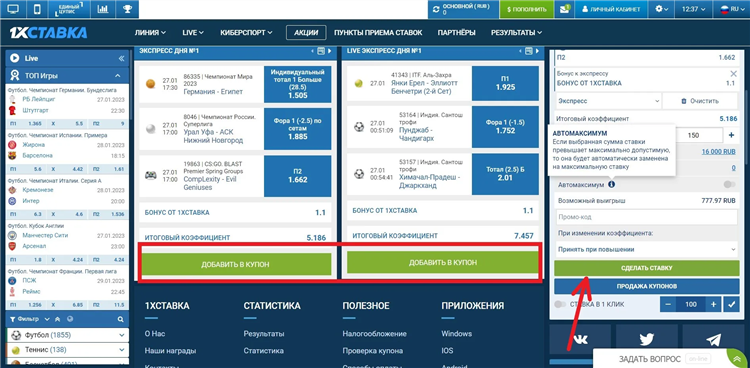Expand the Футбол (1855) sport category

coord(67,335)
